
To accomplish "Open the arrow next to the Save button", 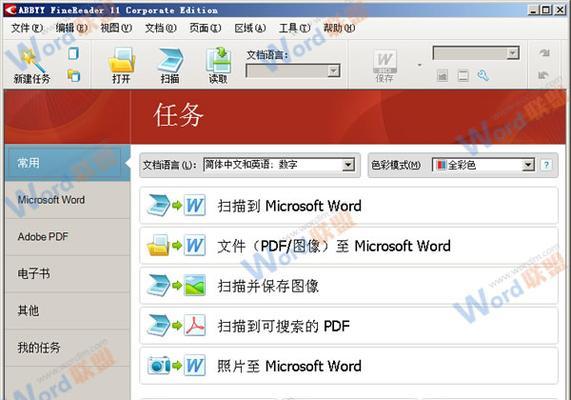I will pyautogui.click(x=420, y=66).
